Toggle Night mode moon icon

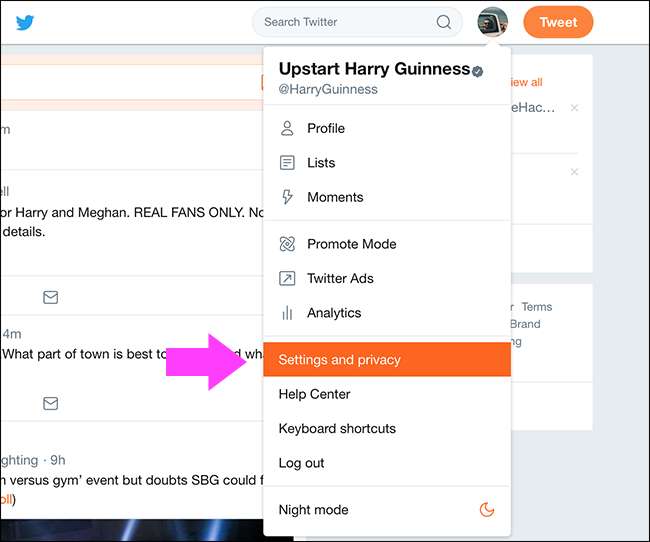tap(487, 510)
